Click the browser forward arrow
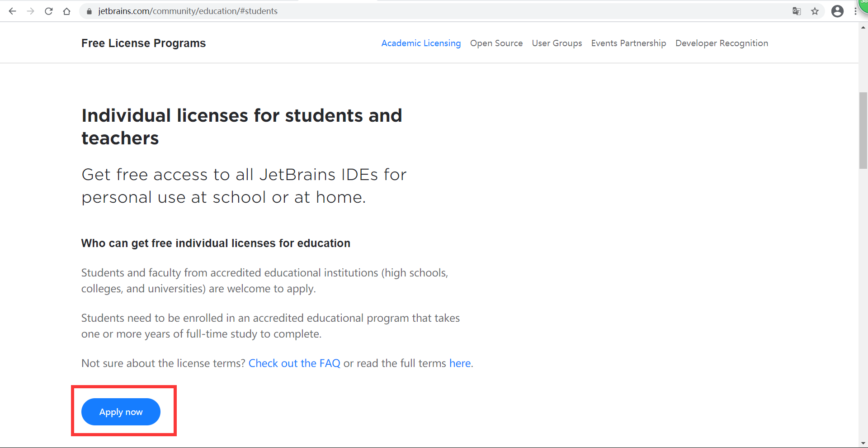The height and width of the screenshot is (448, 868). pos(30,11)
